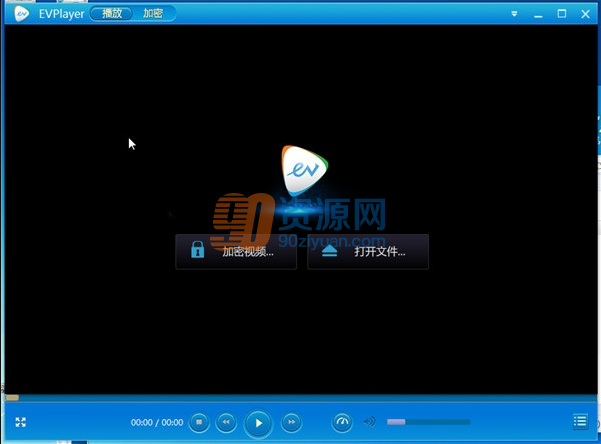601x444 pixels.
Task: Start playback with the play button
Action: click(x=258, y=423)
